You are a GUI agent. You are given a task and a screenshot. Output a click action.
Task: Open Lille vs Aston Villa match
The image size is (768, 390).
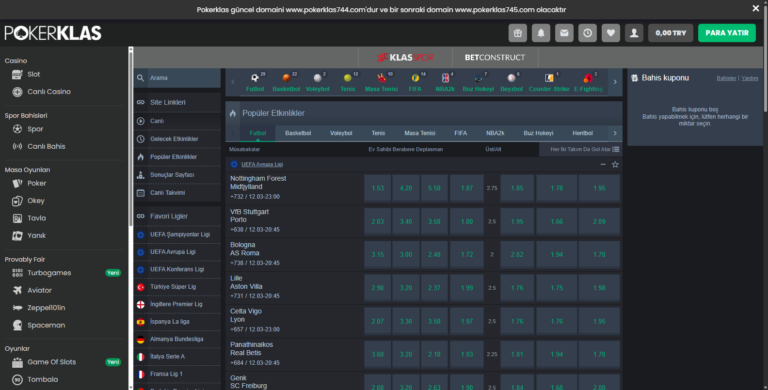pyautogui.click(x=246, y=282)
